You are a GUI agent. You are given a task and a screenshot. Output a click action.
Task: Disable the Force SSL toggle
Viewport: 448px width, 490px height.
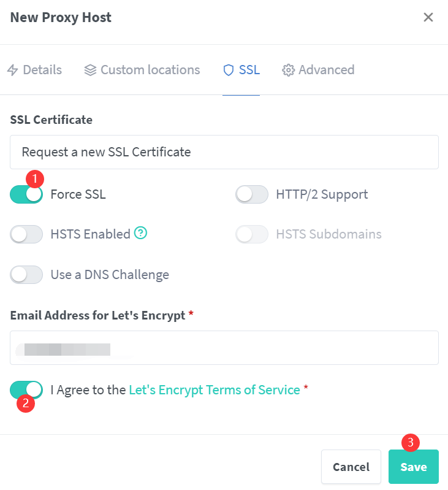point(26,194)
